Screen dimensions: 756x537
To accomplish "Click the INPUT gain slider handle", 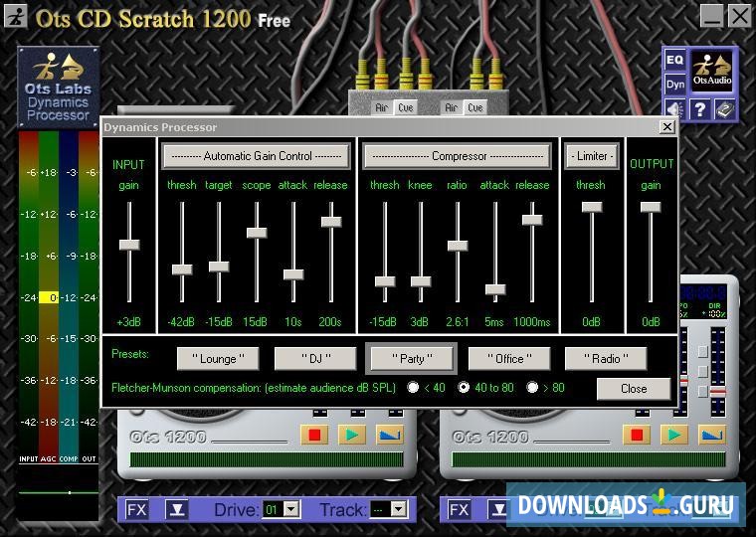I will pos(129,245).
